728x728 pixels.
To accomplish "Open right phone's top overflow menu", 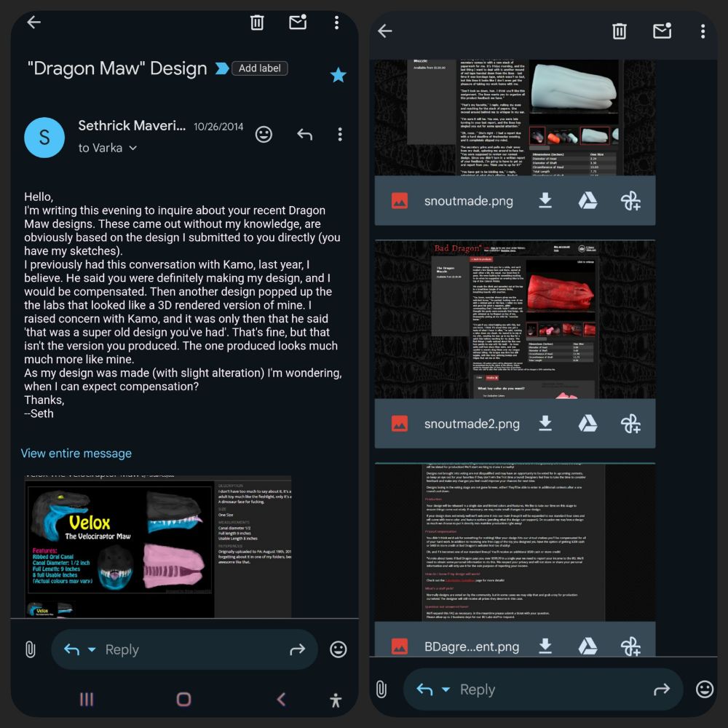I will point(703,31).
